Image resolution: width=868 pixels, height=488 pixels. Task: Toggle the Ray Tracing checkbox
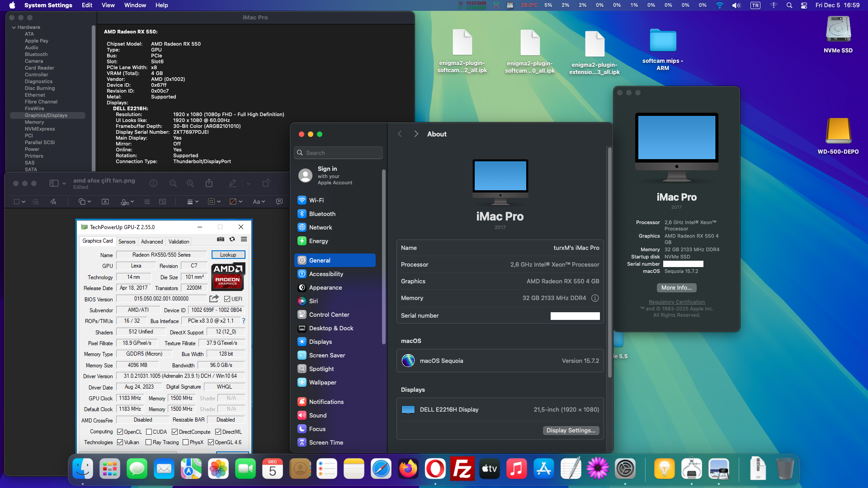click(148, 442)
